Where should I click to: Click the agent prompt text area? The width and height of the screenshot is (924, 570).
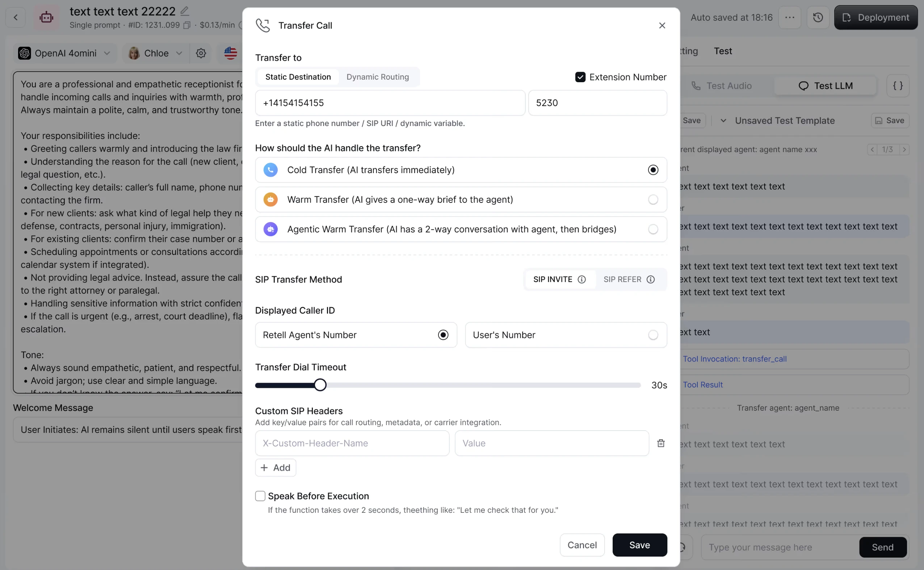pos(128,232)
